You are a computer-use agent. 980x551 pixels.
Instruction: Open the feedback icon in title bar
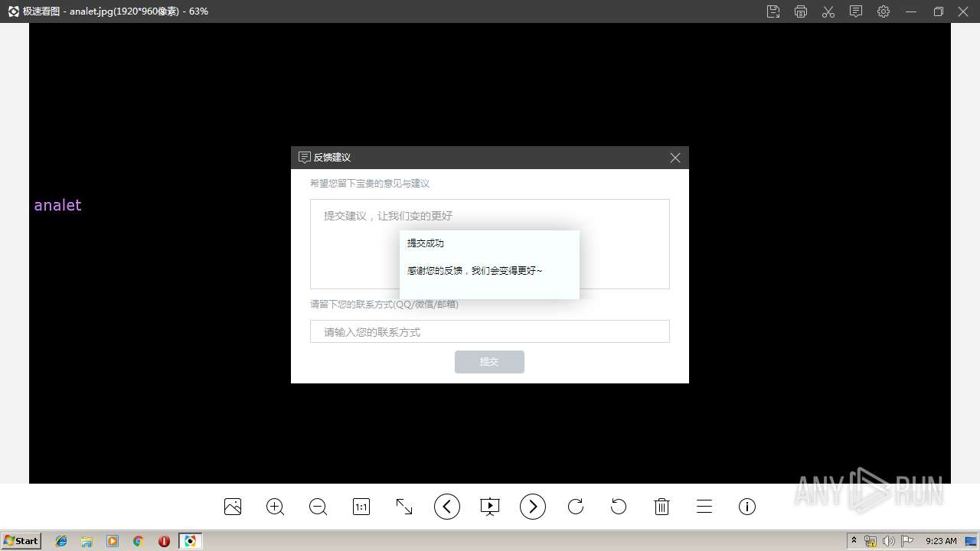(x=856, y=11)
